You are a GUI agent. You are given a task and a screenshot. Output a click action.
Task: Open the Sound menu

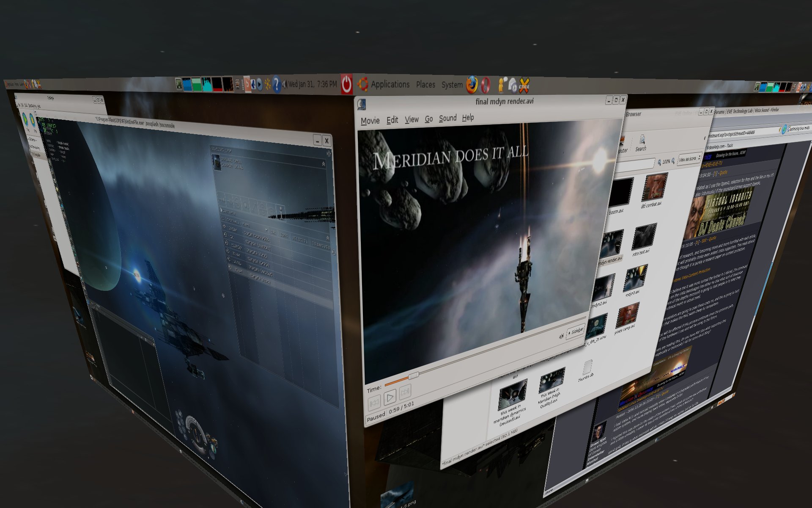coord(447,118)
